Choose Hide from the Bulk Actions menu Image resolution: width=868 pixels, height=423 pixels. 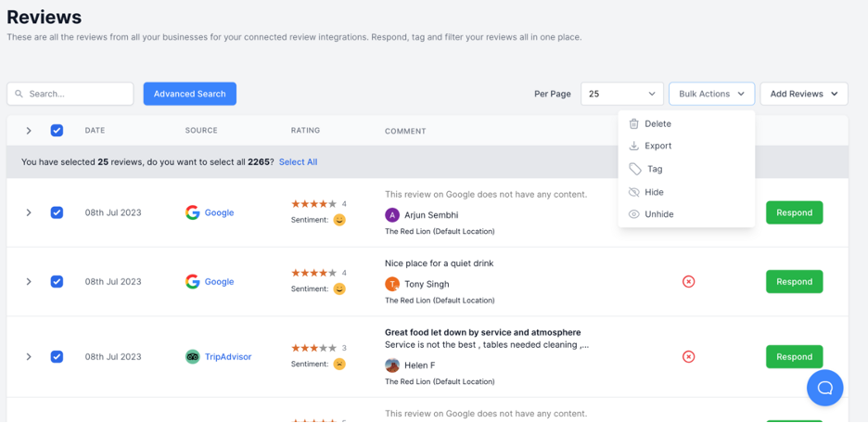tap(654, 192)
